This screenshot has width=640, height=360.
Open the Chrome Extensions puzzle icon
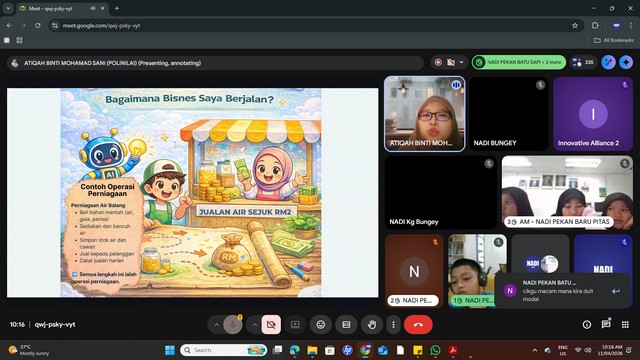[595, 25]
